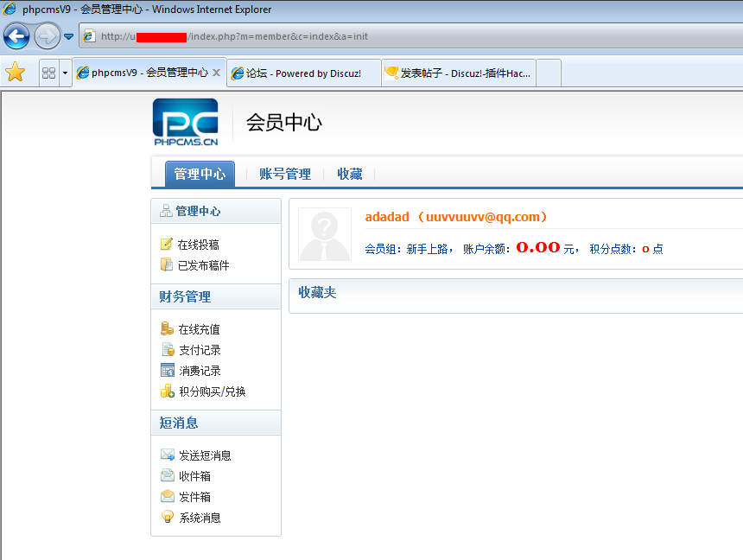Click the 新手上路 member group text
Image resolution: width=743 pixels, height=560 pixels.
427,249
